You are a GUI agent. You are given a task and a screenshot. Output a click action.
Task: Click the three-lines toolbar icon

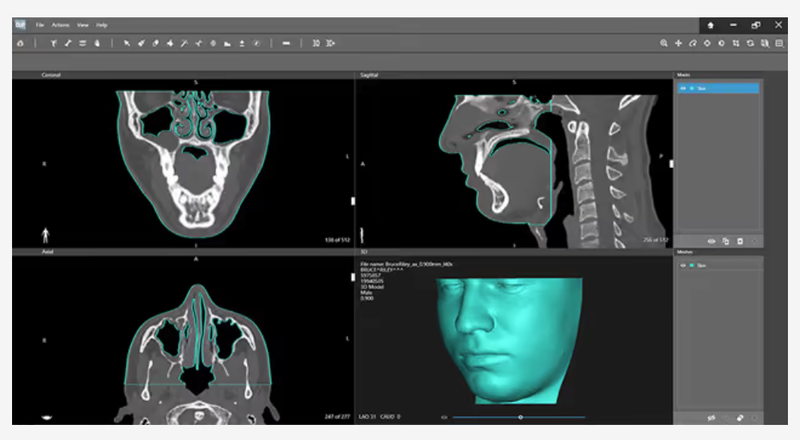82,43
